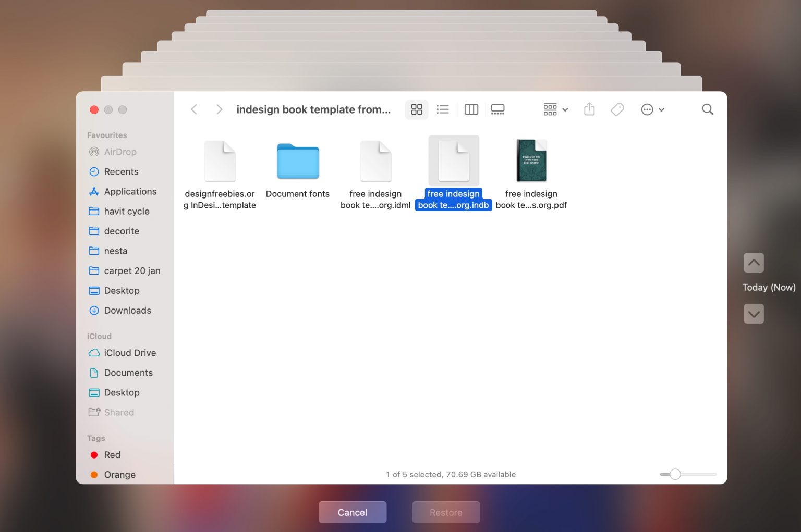Screen dimensions: 801x532
Task: Switch to icon grid view
Action: coord(416,109)
